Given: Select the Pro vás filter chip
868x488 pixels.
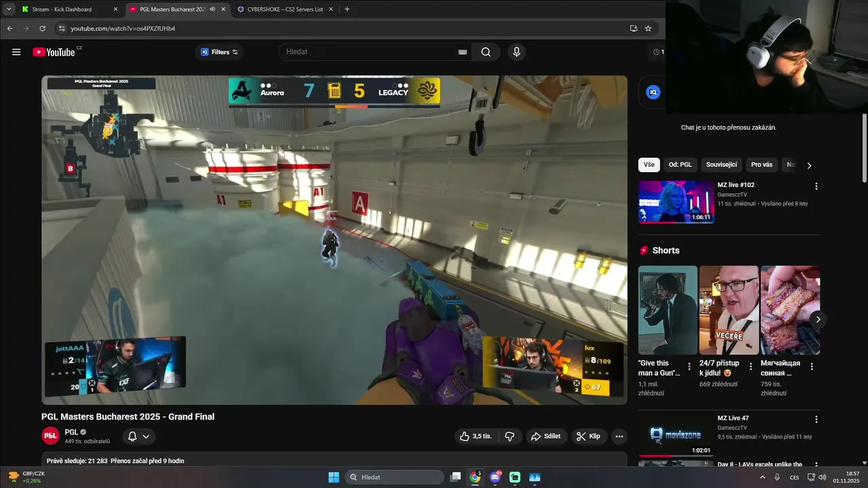Looking at the screenshot, I should (762, 165).
